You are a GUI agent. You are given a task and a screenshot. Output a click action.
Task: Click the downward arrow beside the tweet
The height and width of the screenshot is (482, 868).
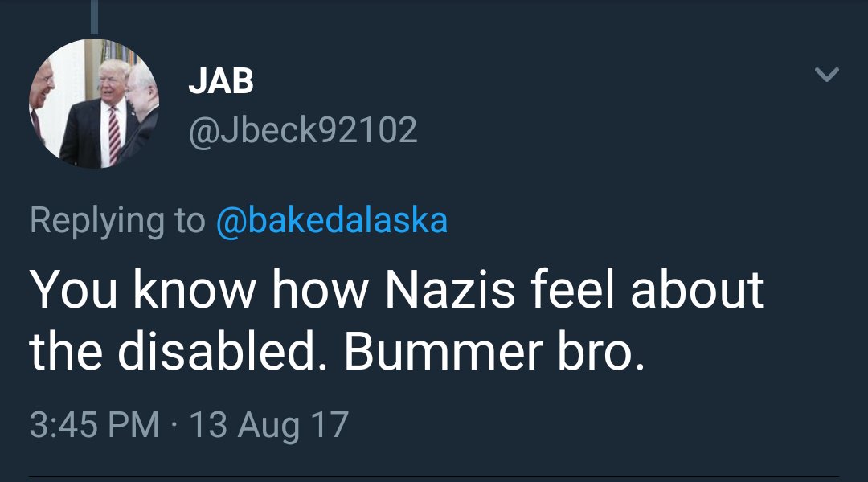pyautogui.click(x=829, y=72)
